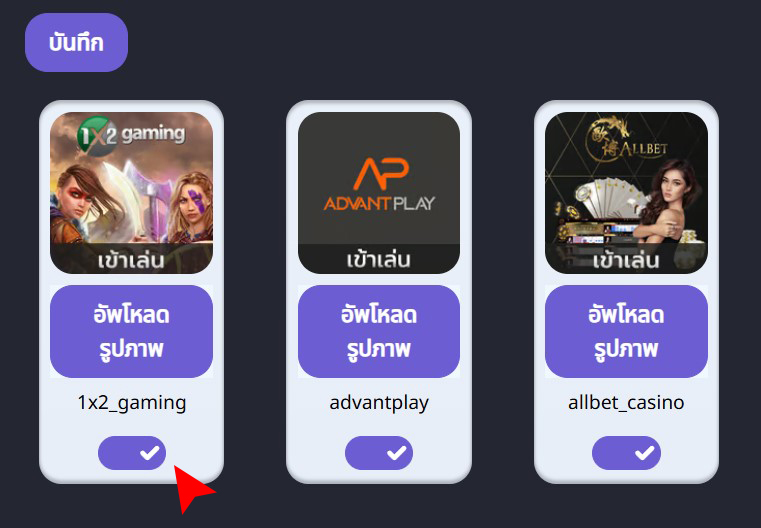
Task: Click the checkmark in 1x2_gaming toggle
Action: coord(149,453)
